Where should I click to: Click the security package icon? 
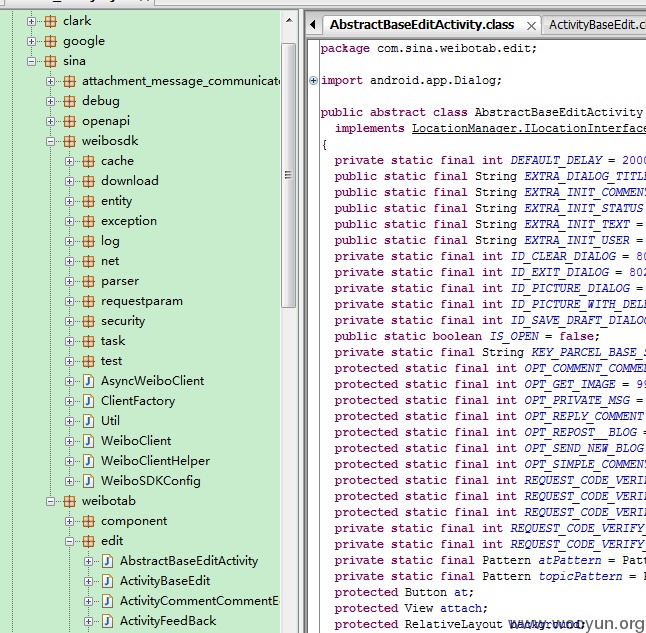coord(88,321)
